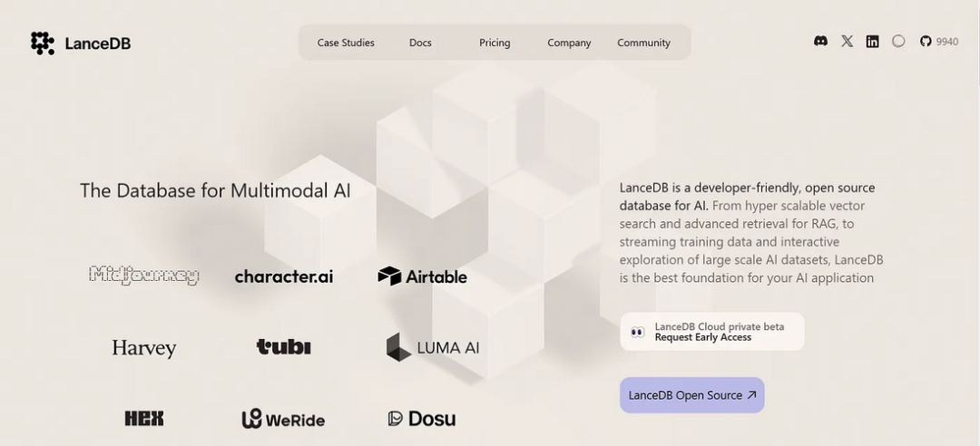Open the Discord icon link
The height and width of the screenshot is (446, 980).
pyautogui.click(x=820, y=41)
